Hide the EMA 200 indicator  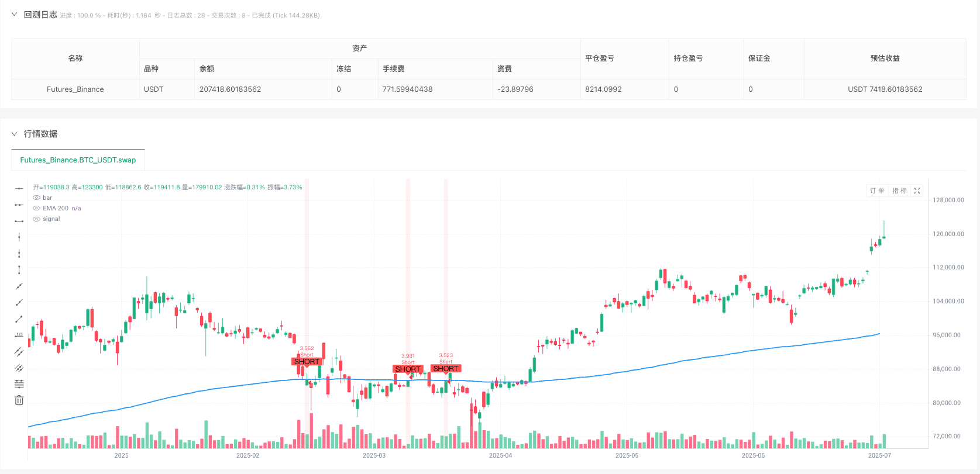[36, 208]
